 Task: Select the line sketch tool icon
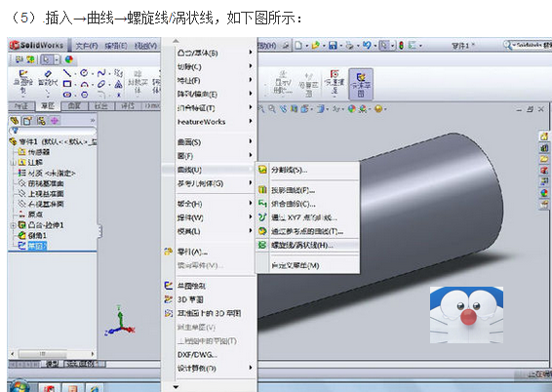click(67, 73)
